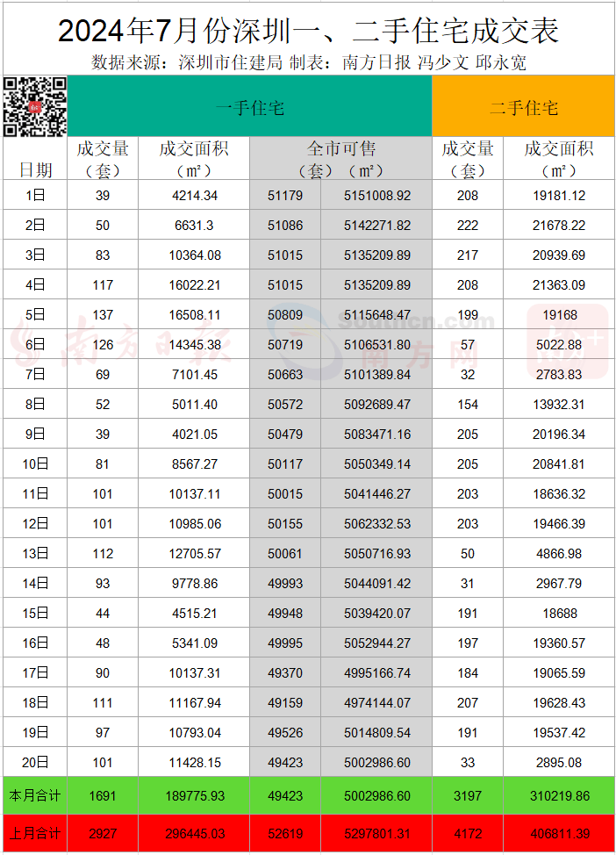Click value 4172 in 上月合计 row
The width and height of the screenshot is (616, 855).
pyautogui.click(x=468, y=834)
